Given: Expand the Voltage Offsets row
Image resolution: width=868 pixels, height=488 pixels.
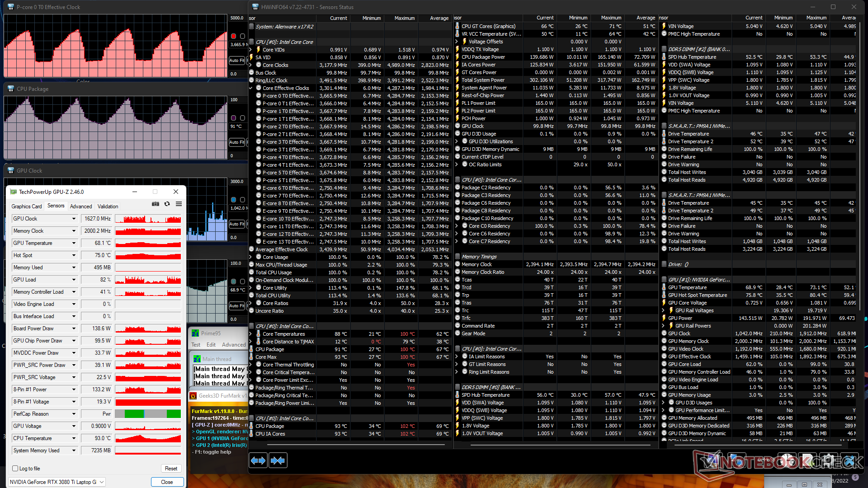Looking at the screenshot, I should pos(458,42).
